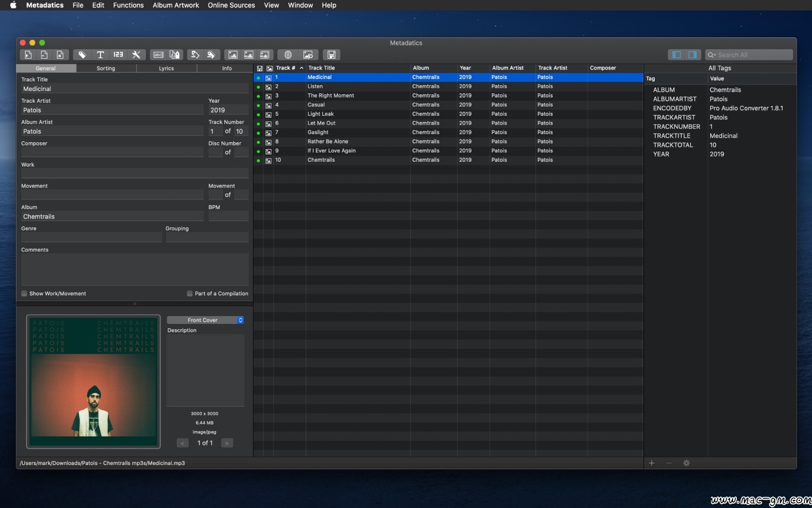Open the Album Artwork menu
Screen dimensions: 812x508
pos(176,5)
